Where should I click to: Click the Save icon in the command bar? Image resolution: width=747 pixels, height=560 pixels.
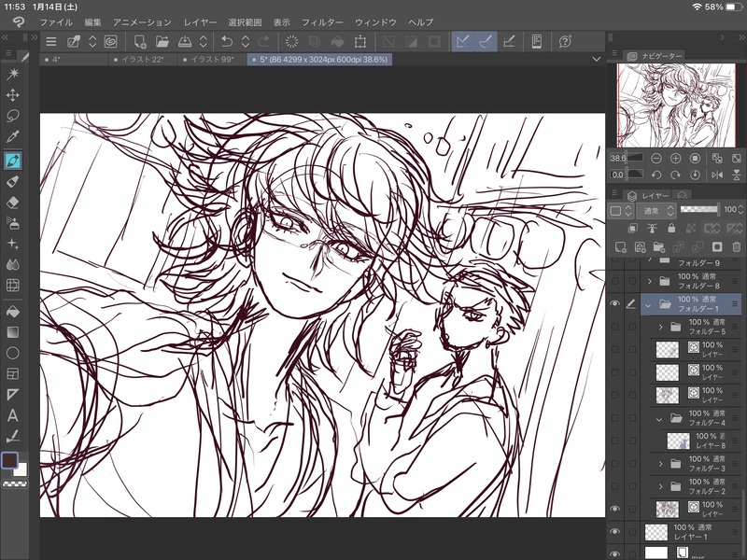point(185,41)
